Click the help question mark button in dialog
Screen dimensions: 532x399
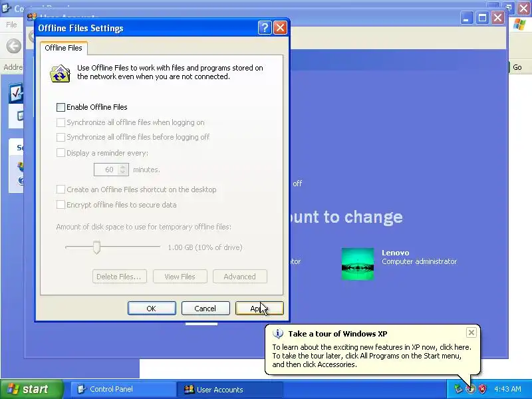point(265,28)
